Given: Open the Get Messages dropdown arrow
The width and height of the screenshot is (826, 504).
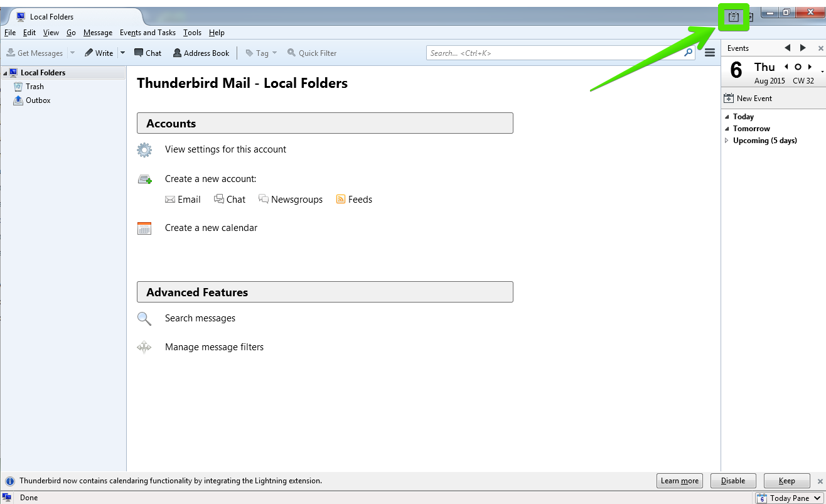Looking at the screenshot, I should click(72, 53).
